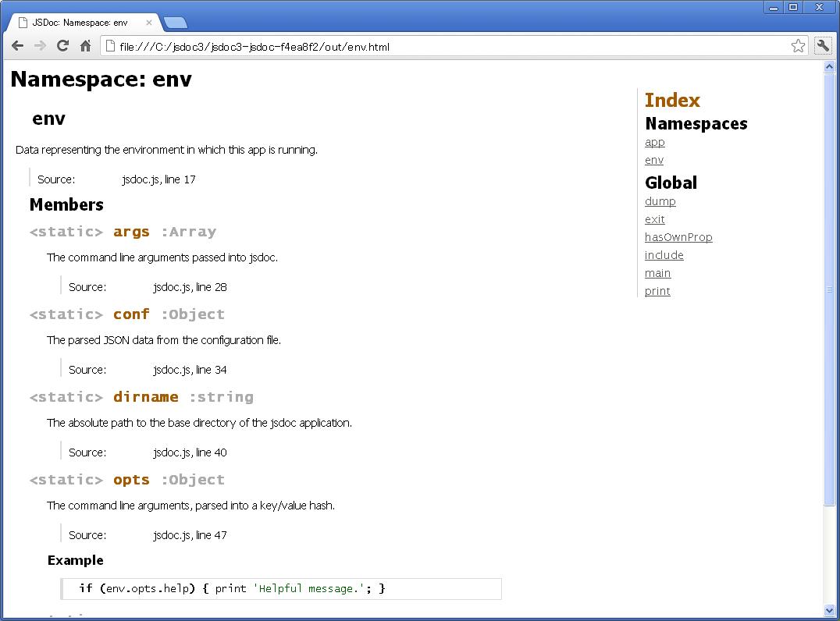The image size is (840, 621).
Task: Click the browser back navigation arrow
Action: (x=17, y=45)
